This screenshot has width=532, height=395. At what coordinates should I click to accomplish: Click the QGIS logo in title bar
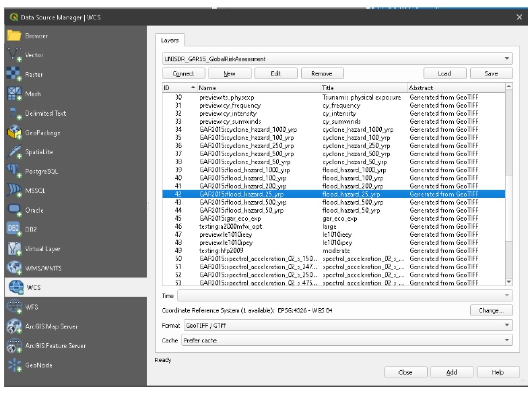click(14, 17)
